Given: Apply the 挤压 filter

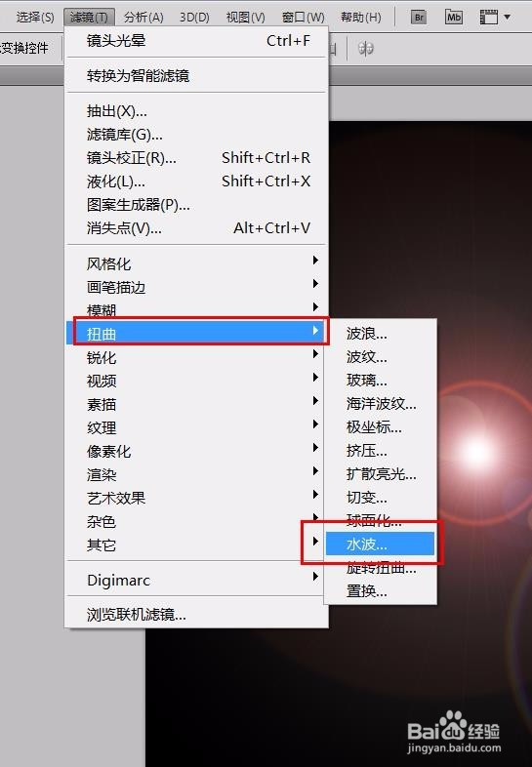Looking at the screenshot, I should (x=381, y=451).
